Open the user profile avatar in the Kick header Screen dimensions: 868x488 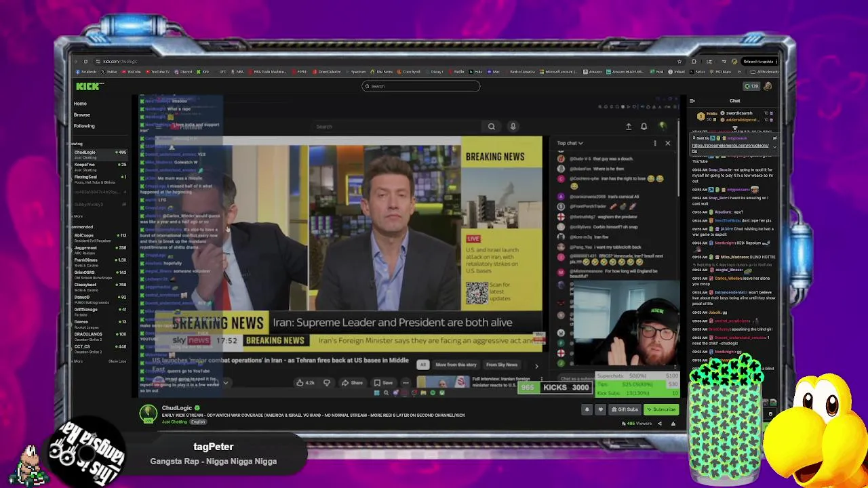[768, 86]
